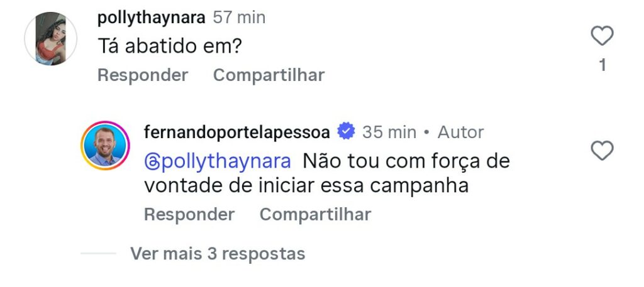Open the pollythaynara username at top

pyautogui.click(x=152, y=18)
